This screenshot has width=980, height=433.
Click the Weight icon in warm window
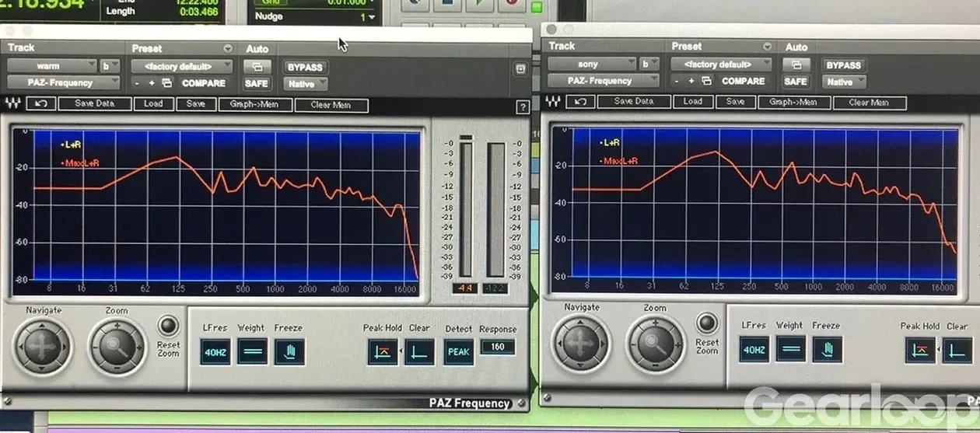point(251,351)
